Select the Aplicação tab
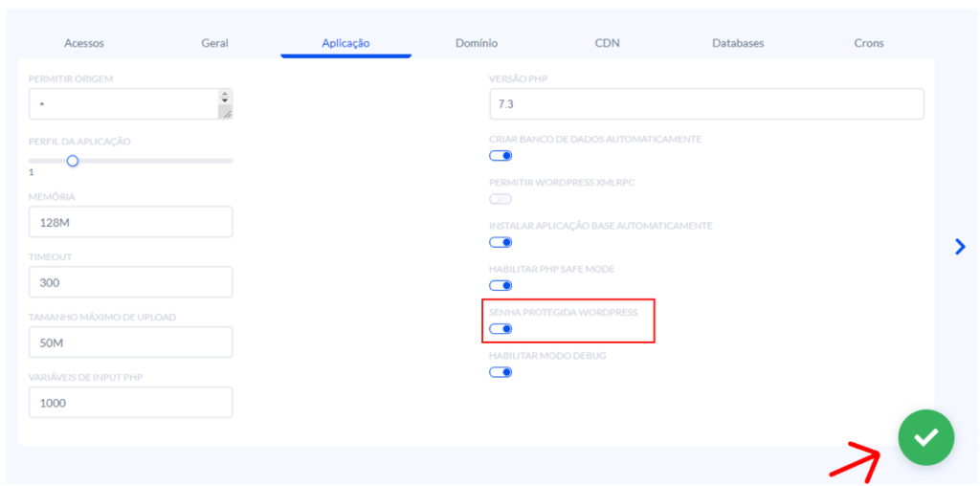The height and width of the screenshot is (486, 980). (x=345, y=43)
